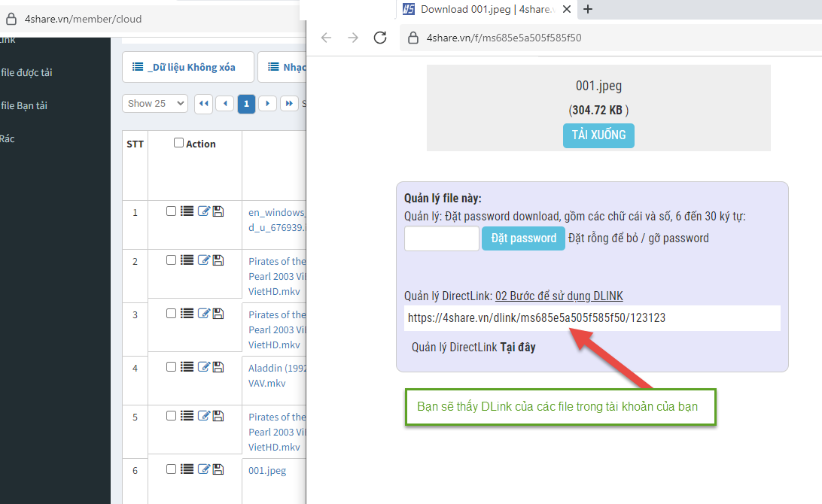Click the Đặt password button
Screen dimensions: 822x504
click(x=523, y=238)
